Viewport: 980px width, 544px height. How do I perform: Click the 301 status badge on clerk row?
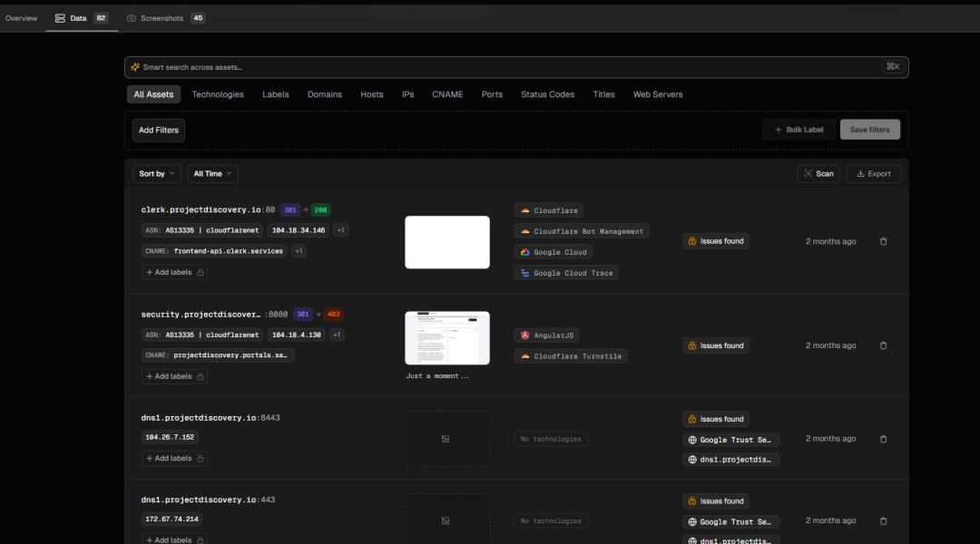pos(290,209)
